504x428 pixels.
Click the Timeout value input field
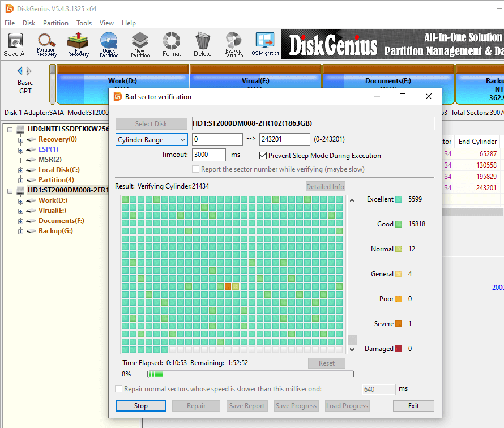click(x=209, y=155)
